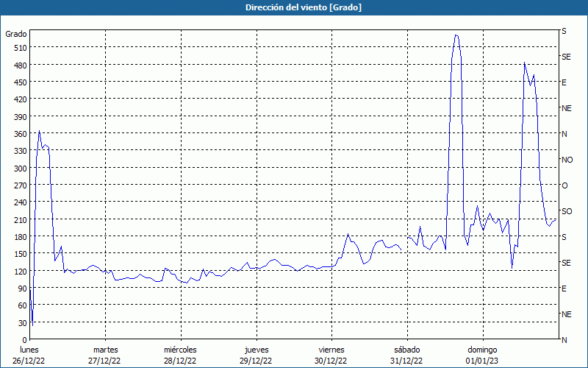Click the 450 value on the axis
Image resolution: width=588 pixels, height=368 pixels.
click(x=21, y=82)
